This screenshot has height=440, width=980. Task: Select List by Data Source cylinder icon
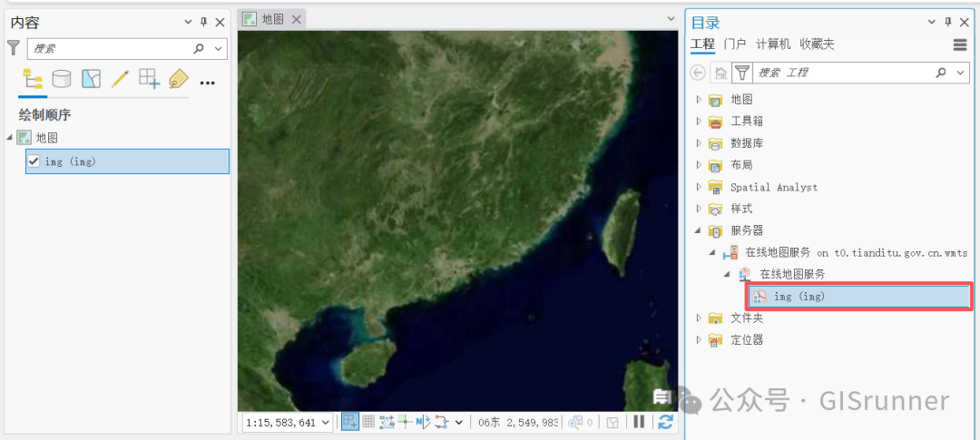[62, 79]
